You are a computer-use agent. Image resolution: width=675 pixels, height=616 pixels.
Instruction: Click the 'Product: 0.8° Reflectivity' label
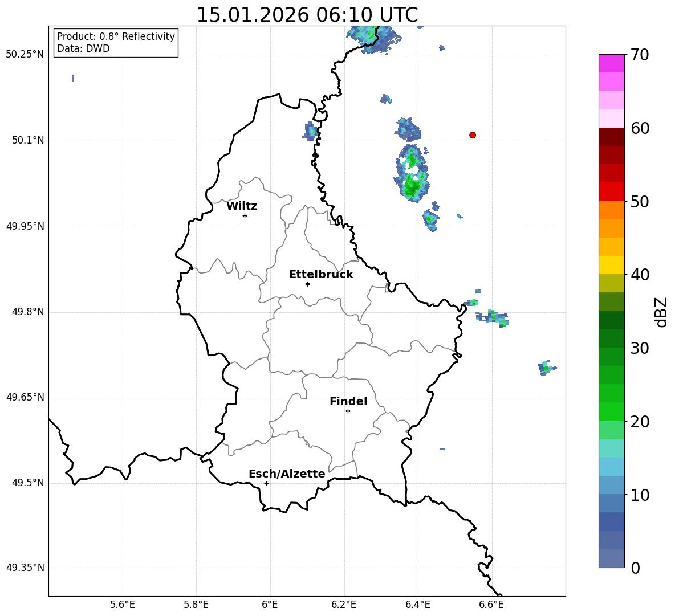point(116,36)
